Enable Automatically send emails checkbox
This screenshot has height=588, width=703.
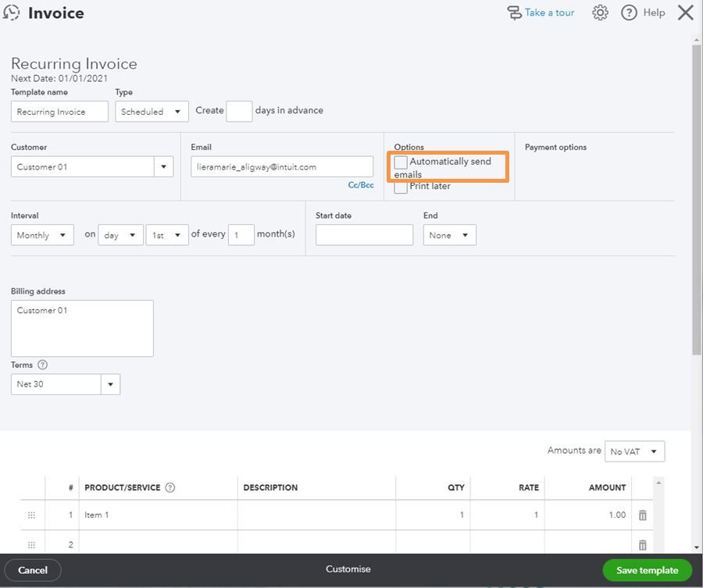coord(401,162)
